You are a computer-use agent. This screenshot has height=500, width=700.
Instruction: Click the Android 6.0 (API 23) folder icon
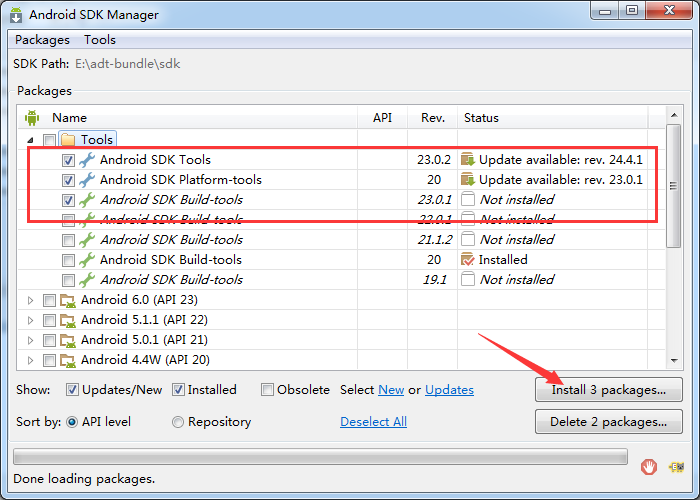(x=68, y=300)
